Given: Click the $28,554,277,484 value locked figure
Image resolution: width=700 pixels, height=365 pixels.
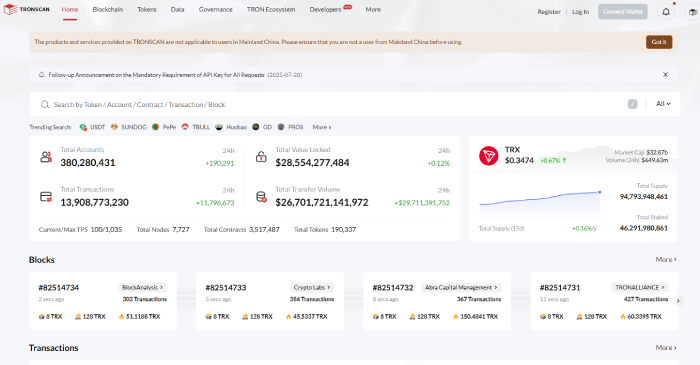Looking at the screenshot, I should point(312,162).
